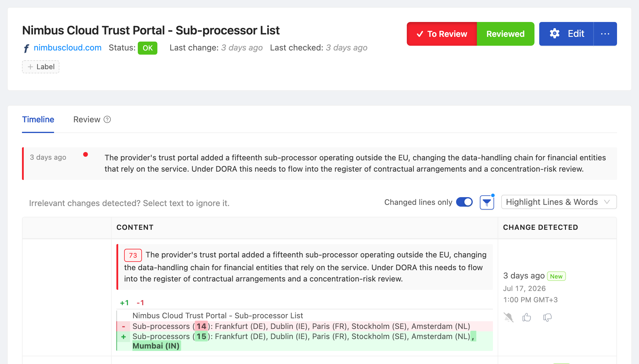The image size is (639, 364).
Task: Click 'Last change: 3 days ago' text
Action: coord(216,48)
